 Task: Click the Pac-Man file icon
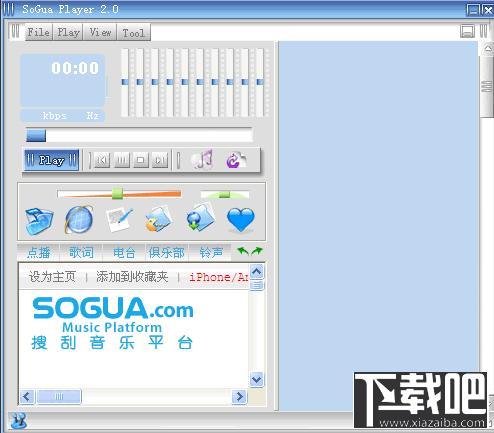click(158, 219)
